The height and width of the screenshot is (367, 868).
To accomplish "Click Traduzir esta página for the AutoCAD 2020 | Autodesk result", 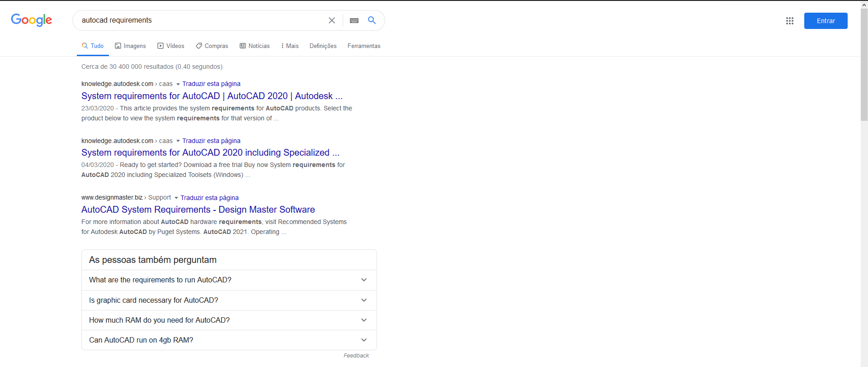I will click(211, 84).
